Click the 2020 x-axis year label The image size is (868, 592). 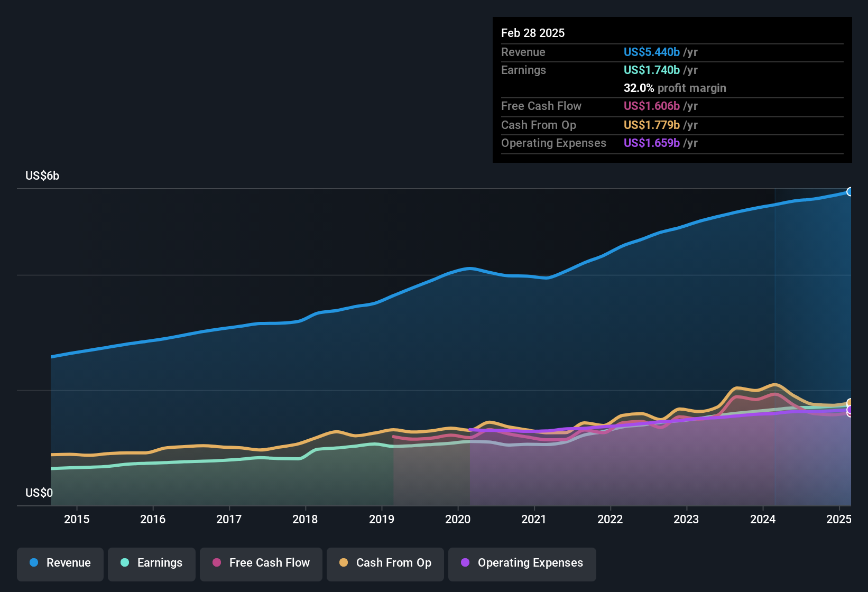[458, 520]
